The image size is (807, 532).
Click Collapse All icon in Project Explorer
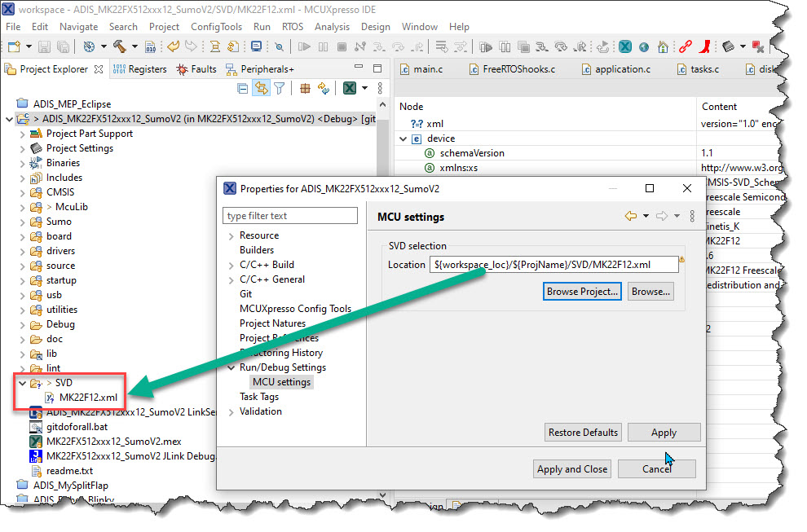pos(243,88)
